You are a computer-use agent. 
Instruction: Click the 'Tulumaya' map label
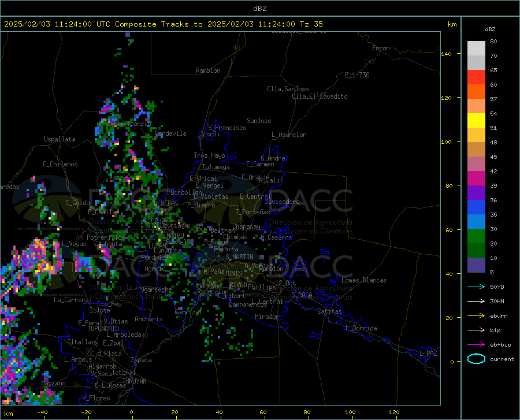216,167
